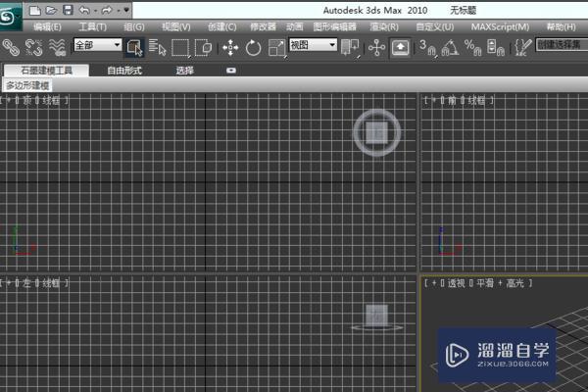The width and height of the screenshot is (588, 392).
Task: Click the ViewCube face in 顶 viewport
Action: pos(377,133)
